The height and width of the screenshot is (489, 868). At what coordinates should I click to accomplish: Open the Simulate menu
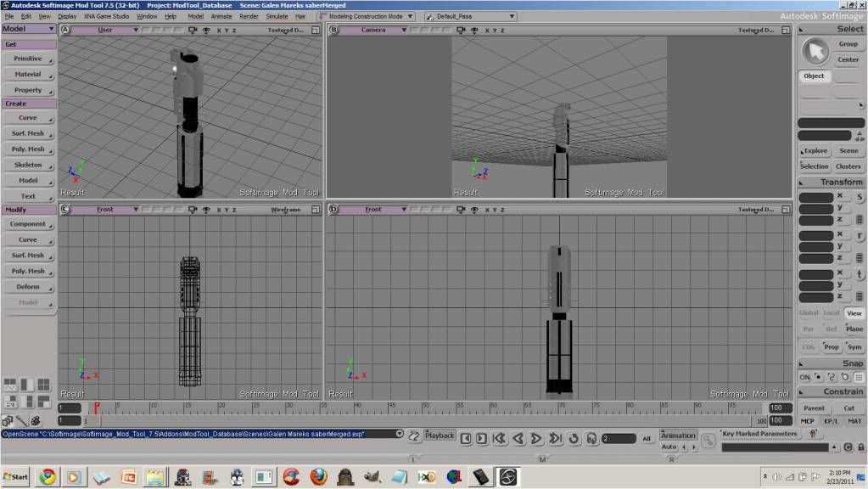(x=277, y=17)
